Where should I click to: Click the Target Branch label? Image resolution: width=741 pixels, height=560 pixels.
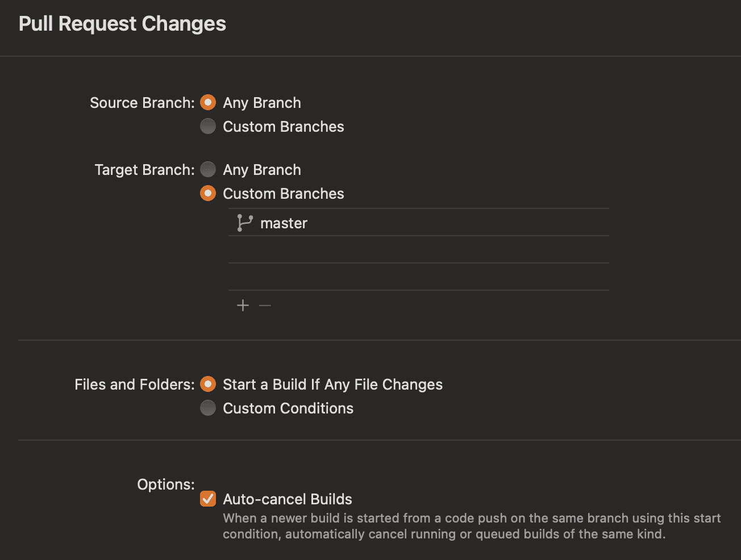[x=144, y=170]
